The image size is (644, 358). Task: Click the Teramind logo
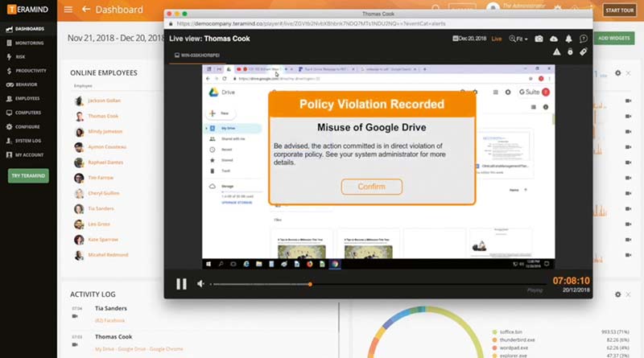click(x=27, y=9)
